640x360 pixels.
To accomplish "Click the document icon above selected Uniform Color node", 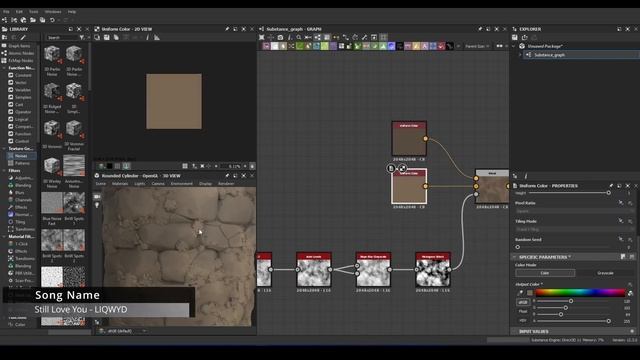I will [x=391, y=168].
